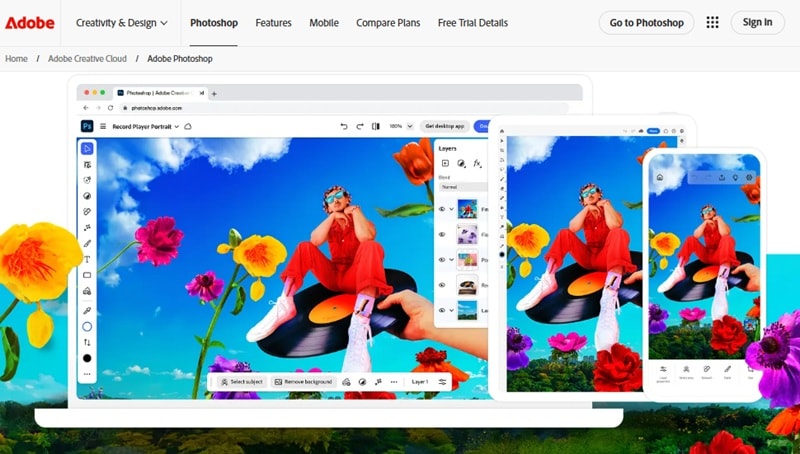Open Record Player Portrait document dropdown
This screenshot has height=454, width=800.
point(146,127)
